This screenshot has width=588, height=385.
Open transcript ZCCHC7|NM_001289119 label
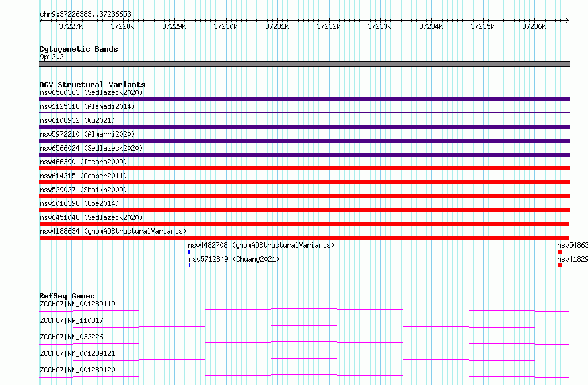77,304
